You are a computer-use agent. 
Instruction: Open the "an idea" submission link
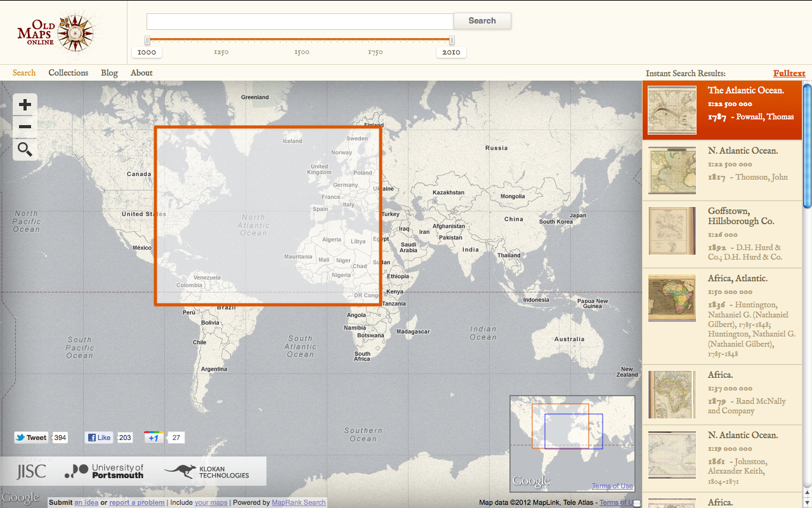pyautogui.click(x=86, y=503)
